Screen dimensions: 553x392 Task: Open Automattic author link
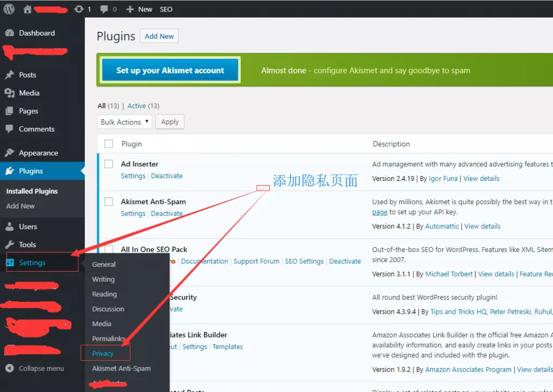[442, 226]
